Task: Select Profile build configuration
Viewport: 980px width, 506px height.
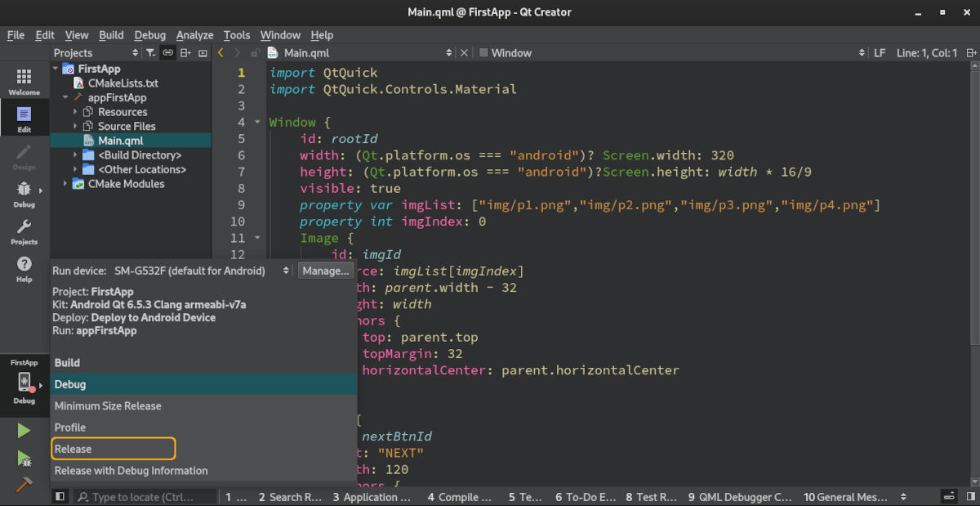Action: click(203, 428)
